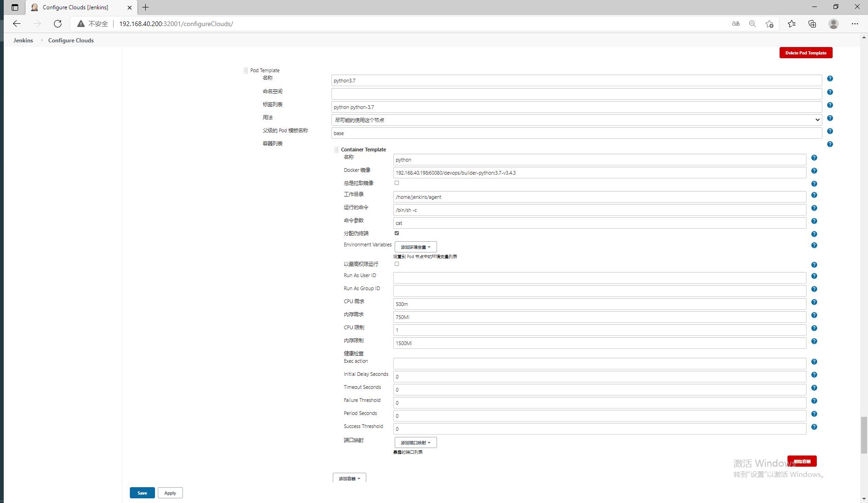The image size is (868, 503).
Task: Click the Pod Template drag handle
Action: [x=246, y=71]
